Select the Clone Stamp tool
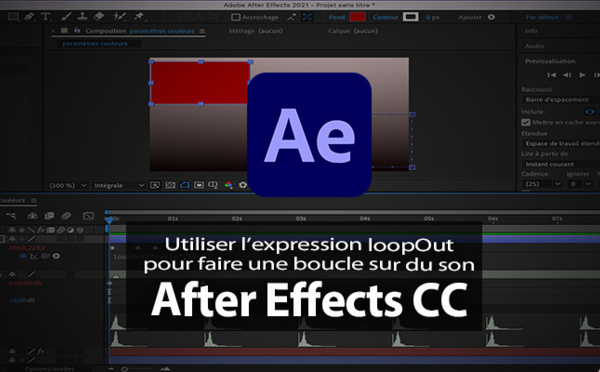Screen dimensions: 600x372 coord(82,17)
